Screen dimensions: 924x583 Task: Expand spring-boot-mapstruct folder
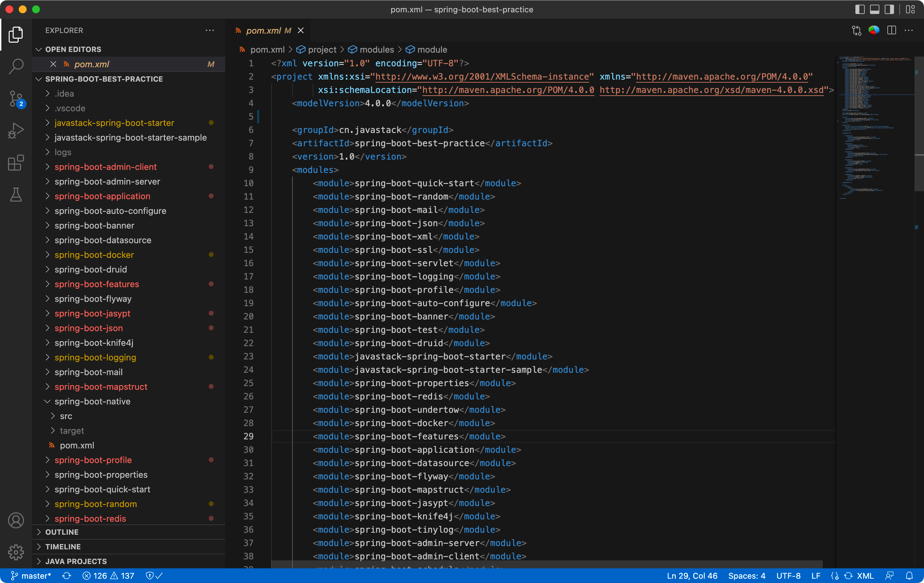click(129, 387)
